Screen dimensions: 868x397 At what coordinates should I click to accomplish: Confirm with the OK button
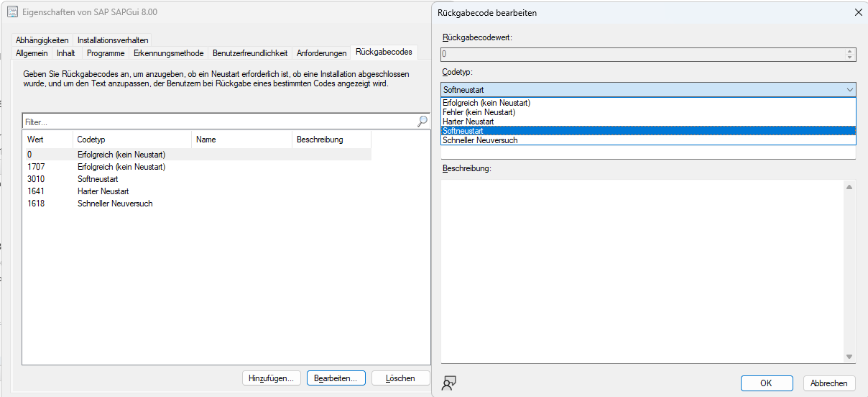tap(767, 383)
